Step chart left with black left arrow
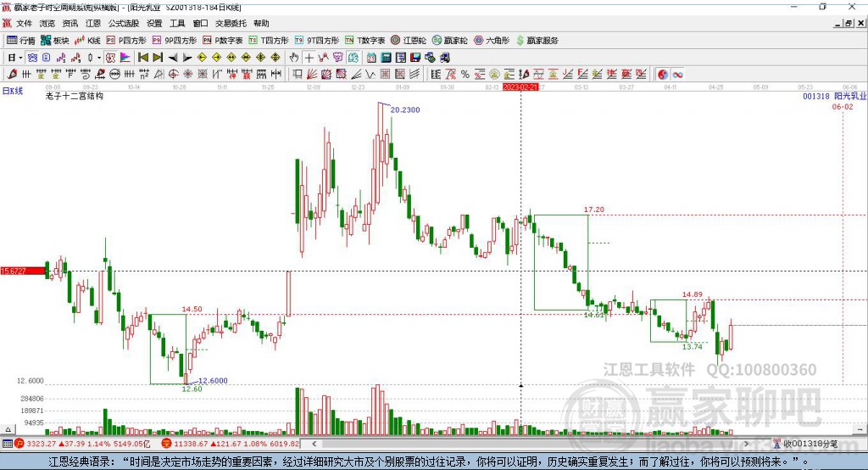This screenshot has height=470, width=868. click(173, 58)
